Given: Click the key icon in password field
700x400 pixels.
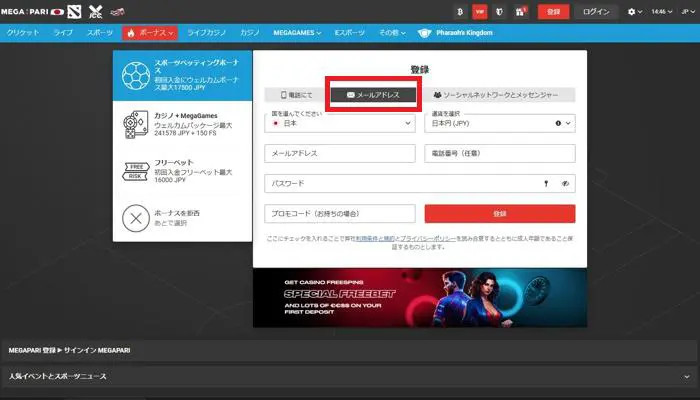Looking at the screenshot, I should point(546,184).
